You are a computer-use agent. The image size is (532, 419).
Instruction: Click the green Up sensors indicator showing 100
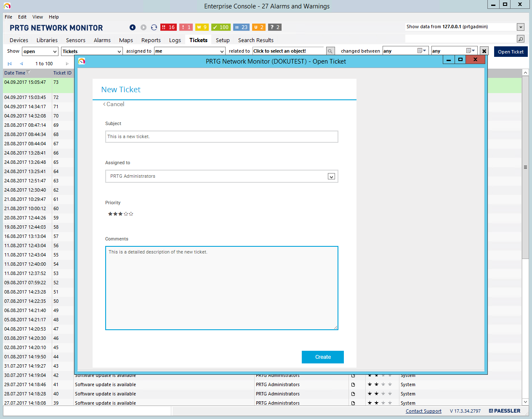coord(221,27)
